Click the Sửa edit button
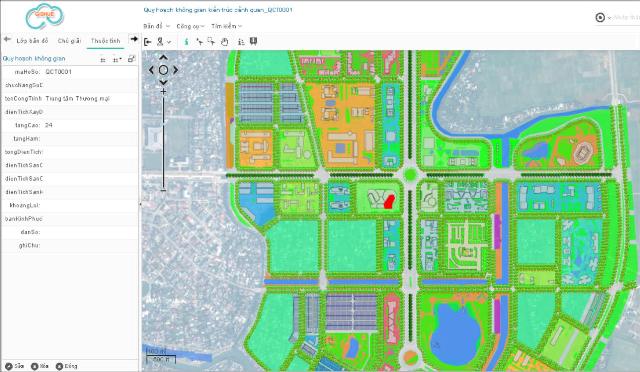This screenshot has width=640, height=372. click(x=15, y=366)
